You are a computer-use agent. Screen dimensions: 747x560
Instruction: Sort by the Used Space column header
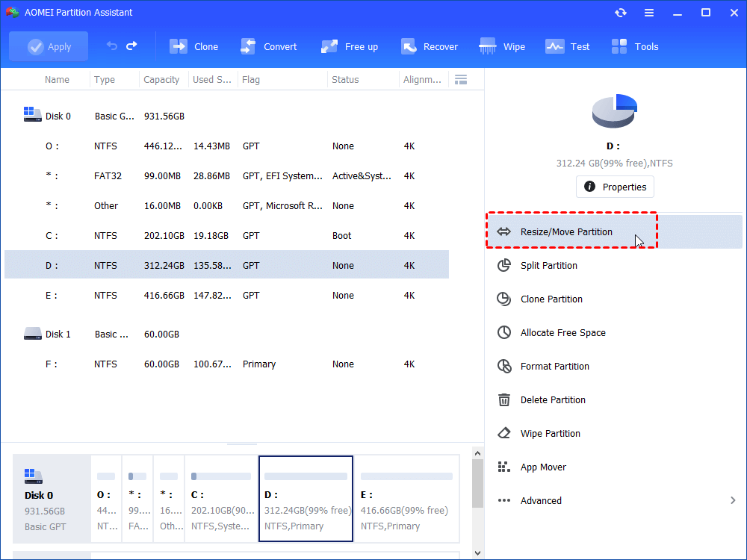coord(212,80)
